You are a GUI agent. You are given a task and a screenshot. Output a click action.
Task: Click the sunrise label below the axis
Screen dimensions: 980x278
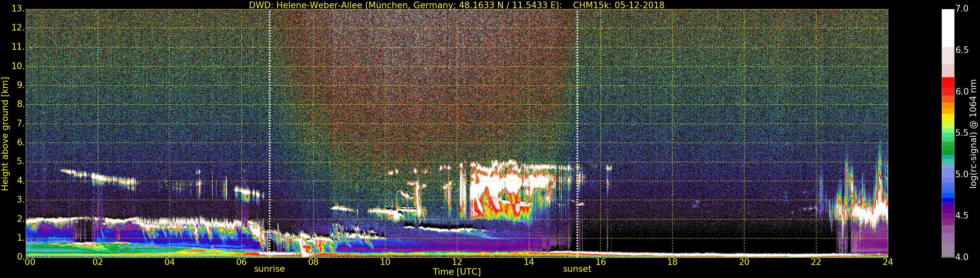(269, 269)
